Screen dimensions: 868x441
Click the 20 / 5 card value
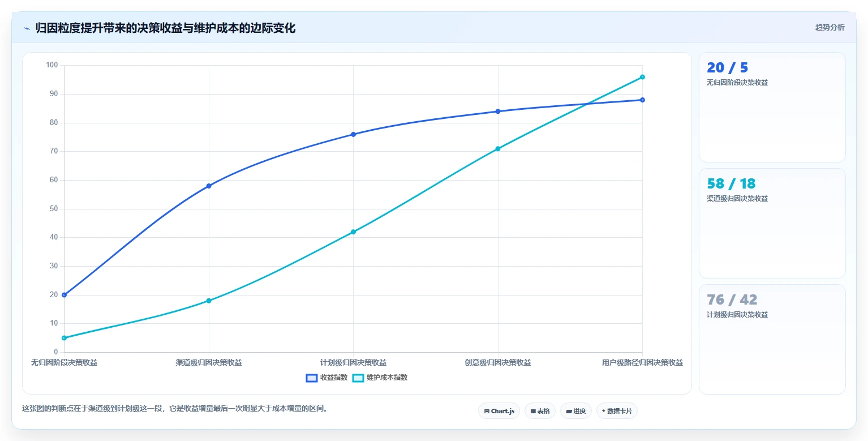pyautogui.click(x=727, y=68)
